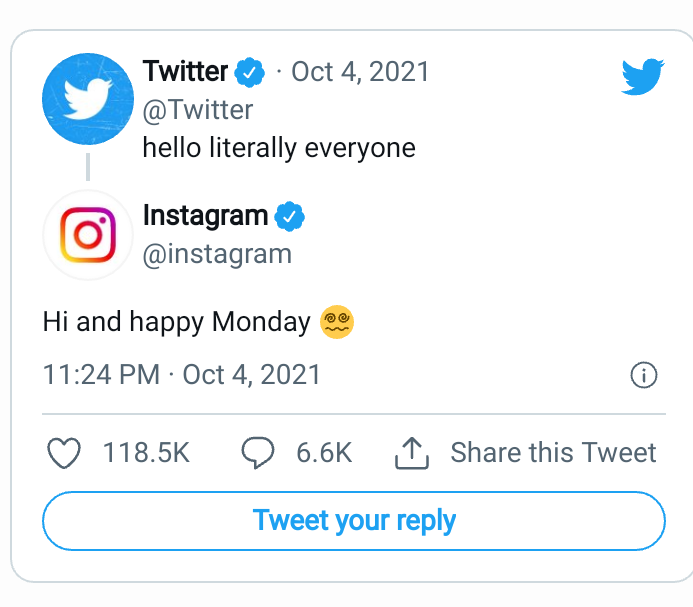The height and width of the screenshot is (607, 693).
Task: Click the share upload arrow icon
Action: coord(412,453)
